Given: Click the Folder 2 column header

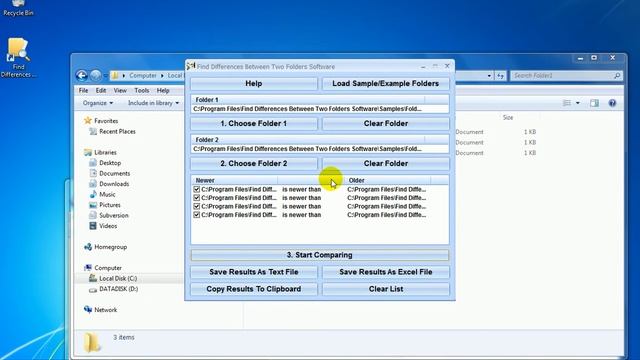Looking at the screenshot, I should (x=308, y=140).
